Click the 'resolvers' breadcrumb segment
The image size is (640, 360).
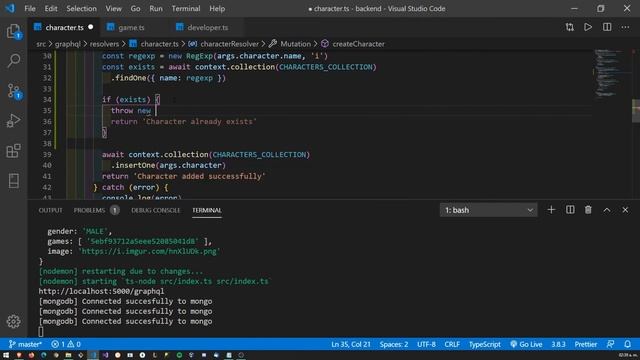[104, 44]
